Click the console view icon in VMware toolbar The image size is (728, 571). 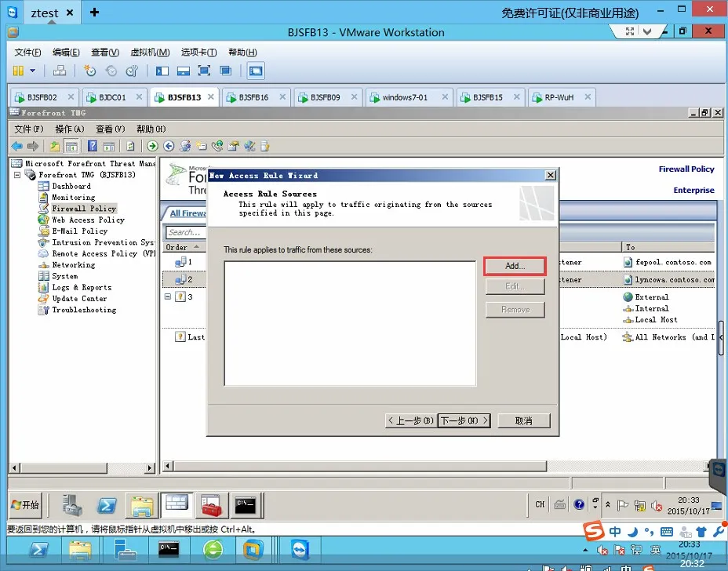pos(256,71)
